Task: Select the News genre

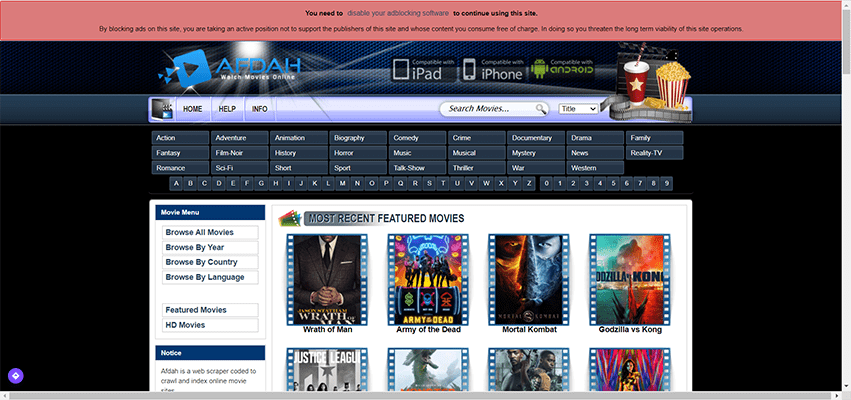Action: point(595,153)
